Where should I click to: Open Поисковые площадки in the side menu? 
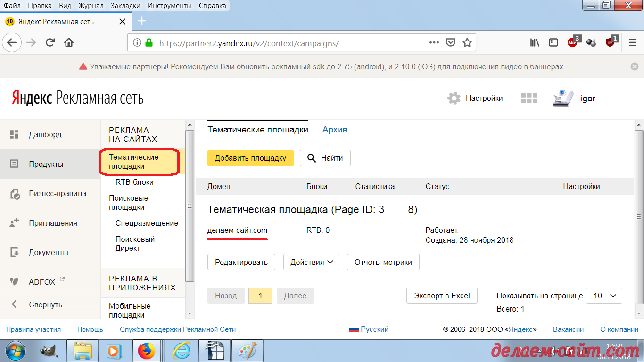pos(129,203)
